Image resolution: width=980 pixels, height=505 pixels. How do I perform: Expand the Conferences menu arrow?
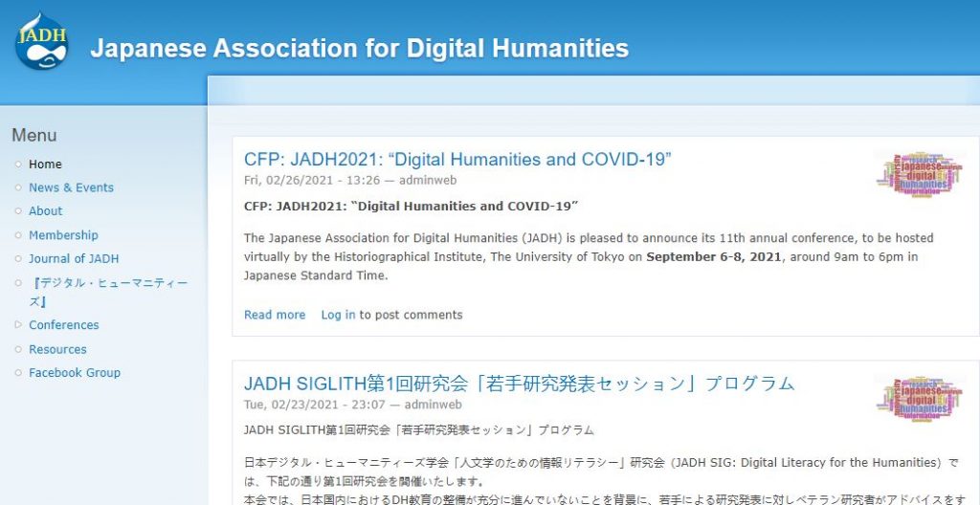[x=18, y=325]
